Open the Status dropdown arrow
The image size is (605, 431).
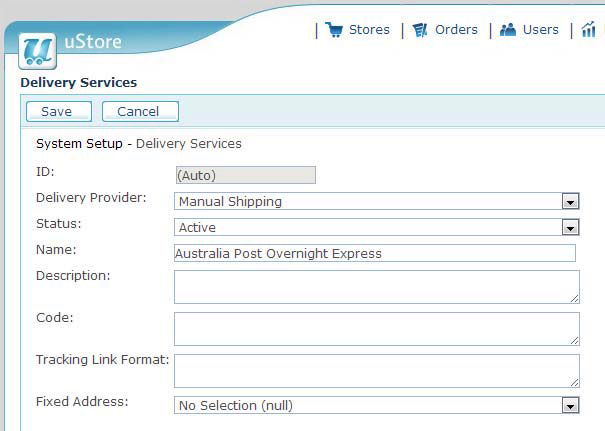pos(570,227)
